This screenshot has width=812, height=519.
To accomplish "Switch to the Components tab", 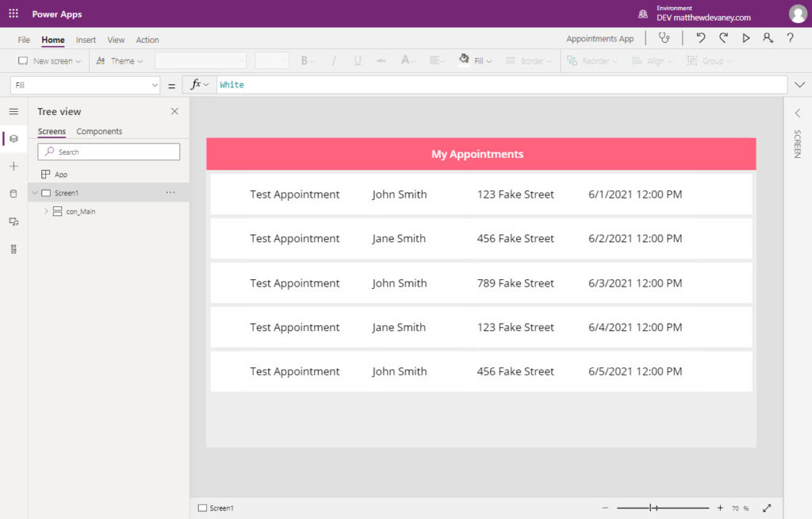I will pos(99,131).
